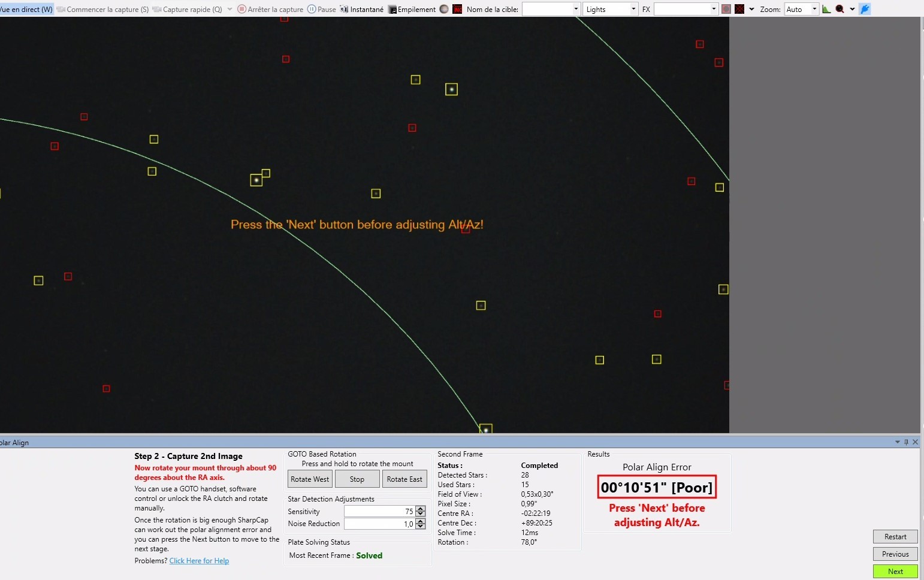Select the red magnifier tool icon
924x580 pixels.
tap(840, 9)
